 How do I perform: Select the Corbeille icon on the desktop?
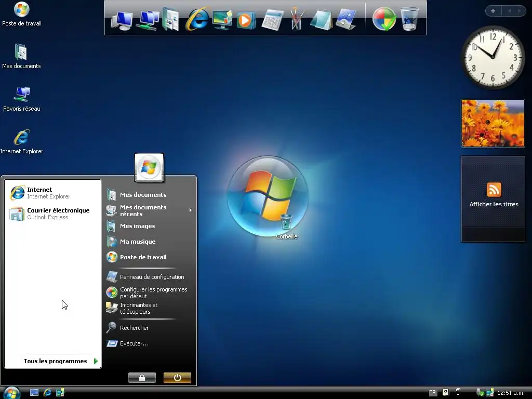coord(286,227)
